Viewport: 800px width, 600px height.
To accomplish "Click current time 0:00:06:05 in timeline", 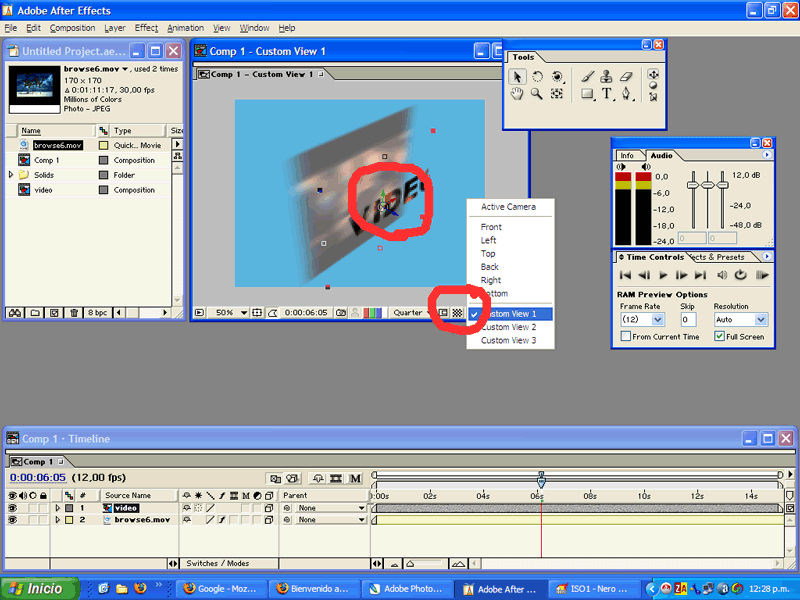I will pos(38,478).
